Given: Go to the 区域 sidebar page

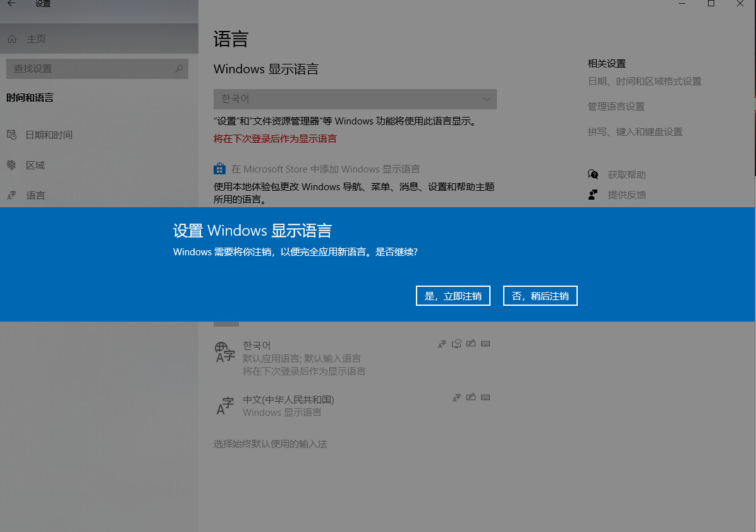Looking at the screenshot, I should click(x=35, y=165).
